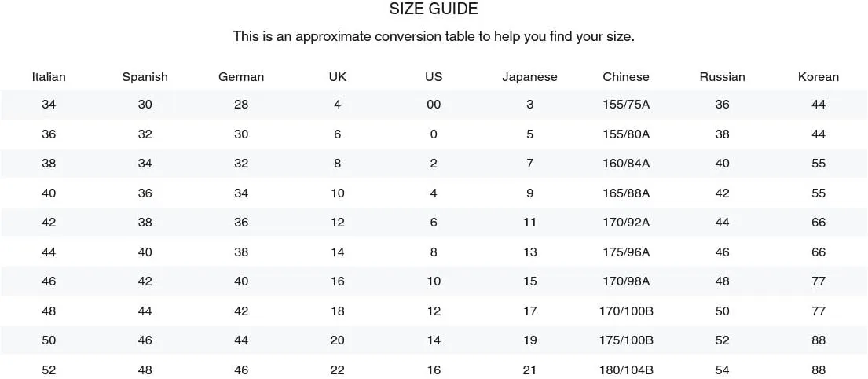Click the German column header
Screen dimensions: 868x379
[241, 77]
